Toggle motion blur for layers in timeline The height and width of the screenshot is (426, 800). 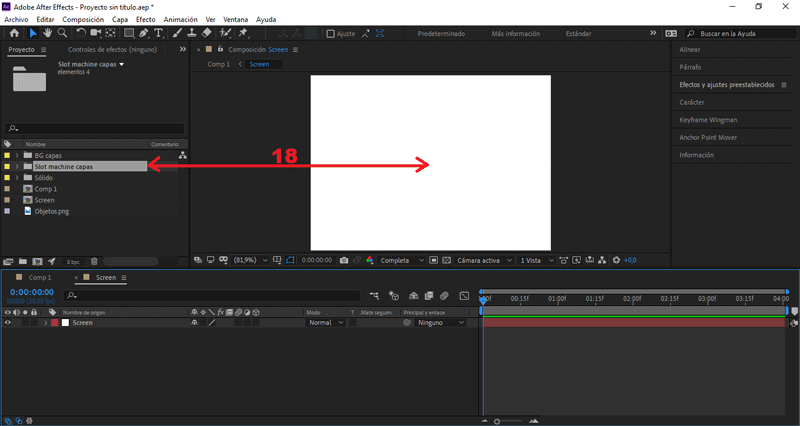444,295
